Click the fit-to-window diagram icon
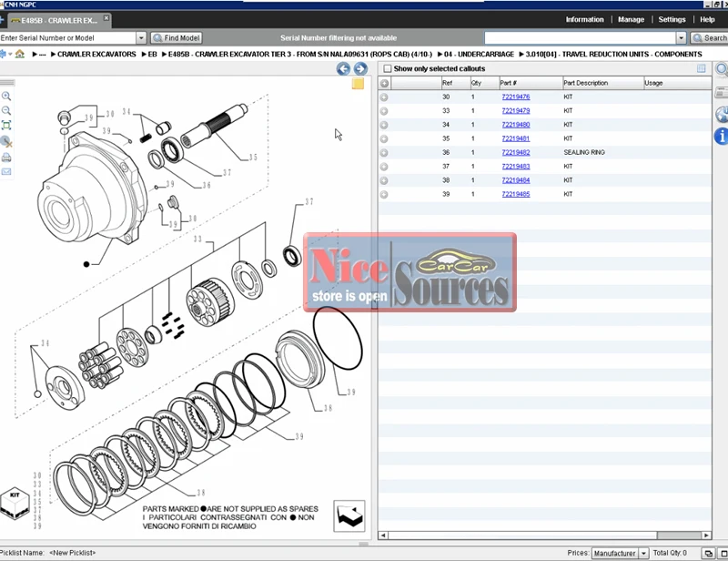728x561 pixels. [6, 126]
